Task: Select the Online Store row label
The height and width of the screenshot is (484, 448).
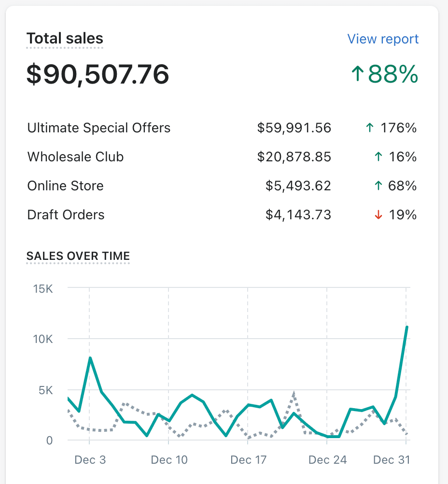Action: [66, 186]
